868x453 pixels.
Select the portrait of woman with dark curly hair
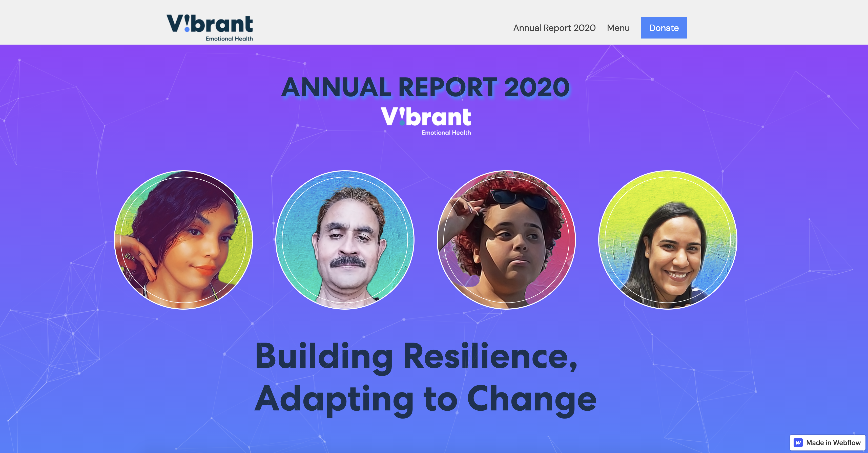click(184, 240)
